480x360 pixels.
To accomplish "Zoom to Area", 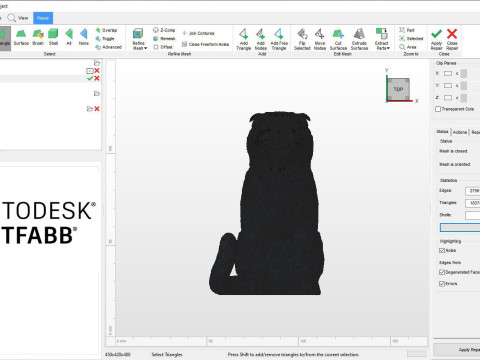I will (408, 47).
